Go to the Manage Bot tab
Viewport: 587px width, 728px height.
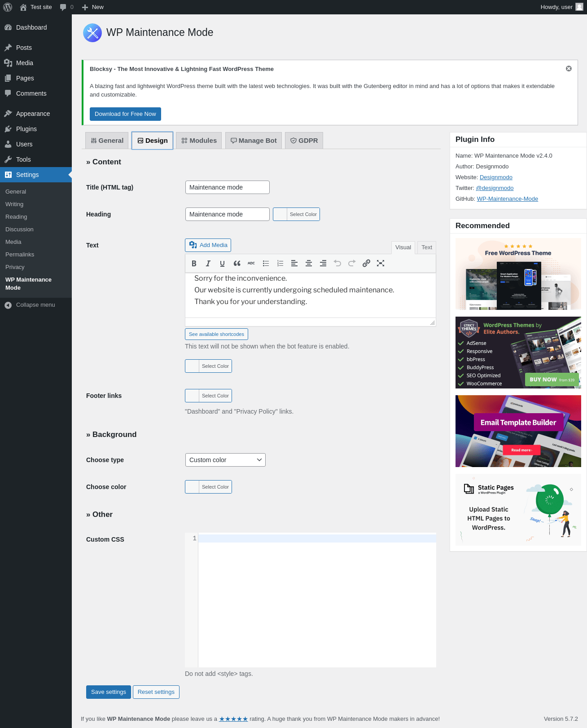click(x=254, y=141)
